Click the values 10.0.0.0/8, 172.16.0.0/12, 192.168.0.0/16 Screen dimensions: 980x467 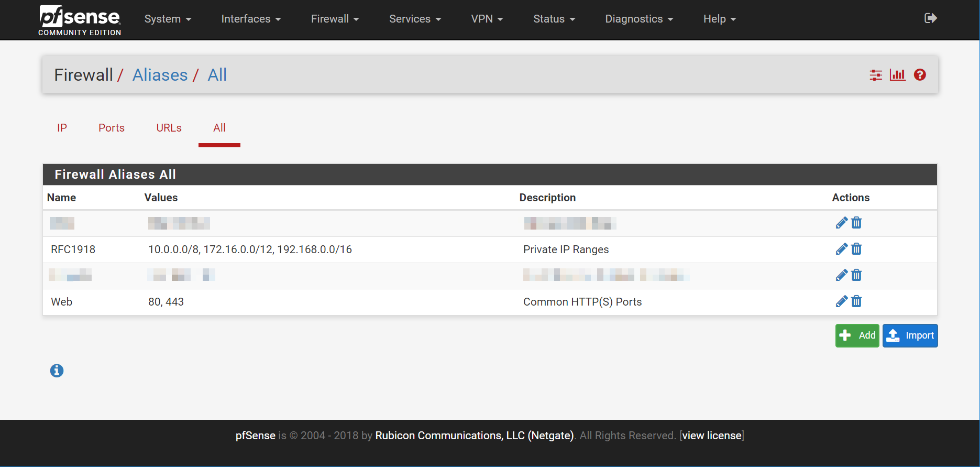[x=250, y=249]
